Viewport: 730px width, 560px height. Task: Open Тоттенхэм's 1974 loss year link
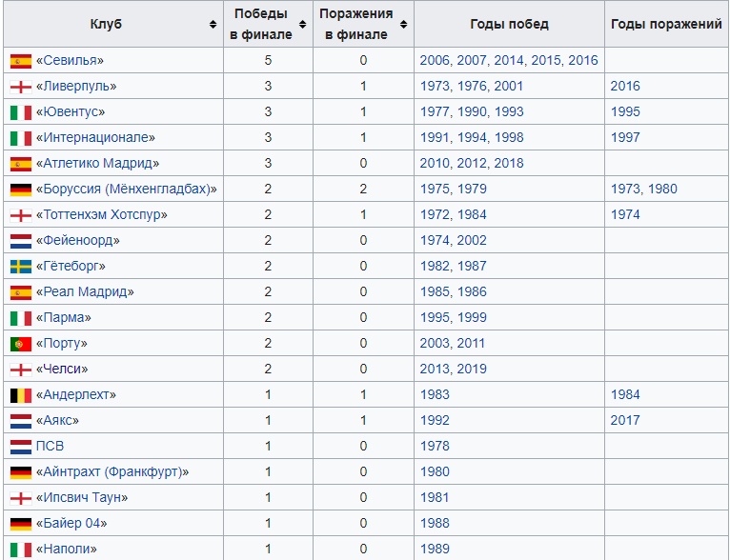(625, 214)
